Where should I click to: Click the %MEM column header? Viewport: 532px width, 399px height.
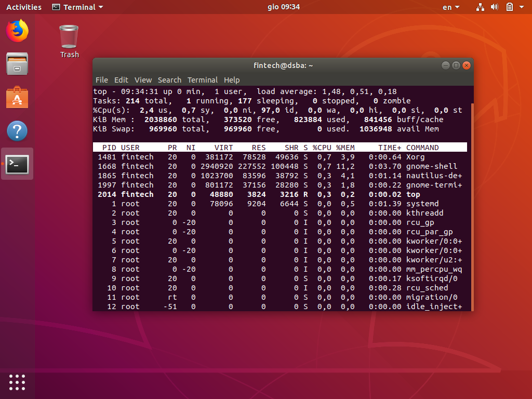[x=345, y=148]
